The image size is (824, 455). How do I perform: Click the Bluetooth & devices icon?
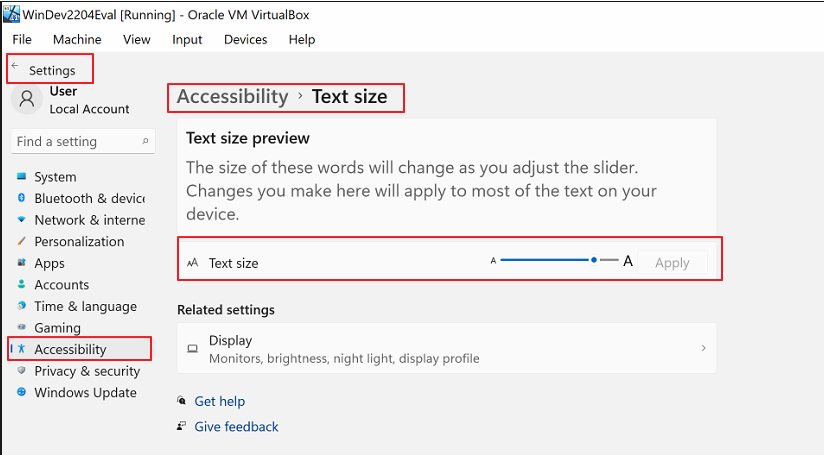(21, 198)
